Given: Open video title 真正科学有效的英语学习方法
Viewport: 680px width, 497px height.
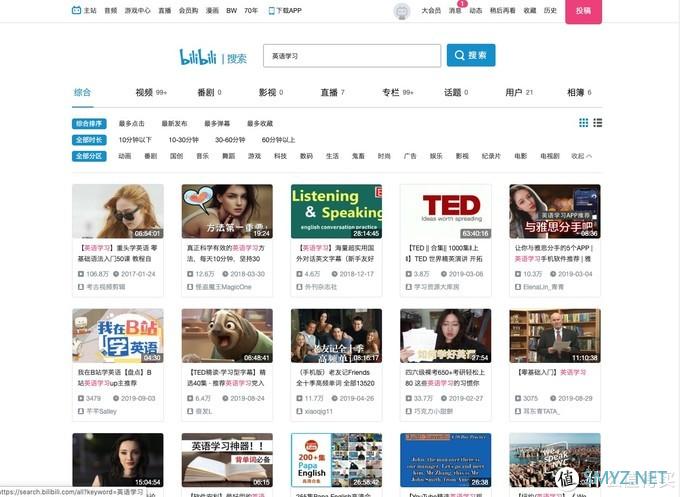Looking at the screenshot, I should coord(226,253).
